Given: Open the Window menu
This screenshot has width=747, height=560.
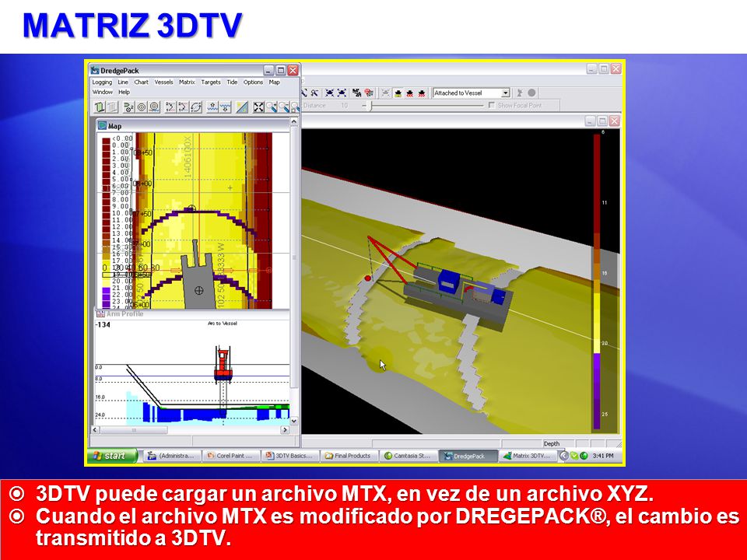Looking at the screenshot, I should (103, 92).
